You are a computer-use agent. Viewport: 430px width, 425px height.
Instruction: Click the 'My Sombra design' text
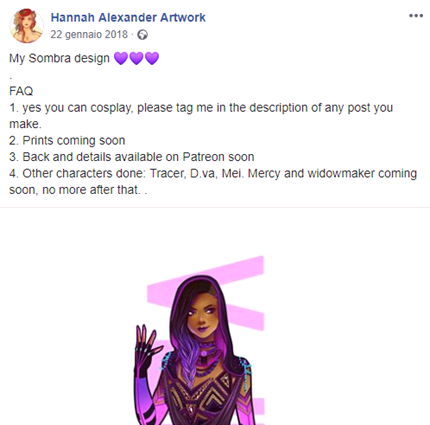[59, 58]
